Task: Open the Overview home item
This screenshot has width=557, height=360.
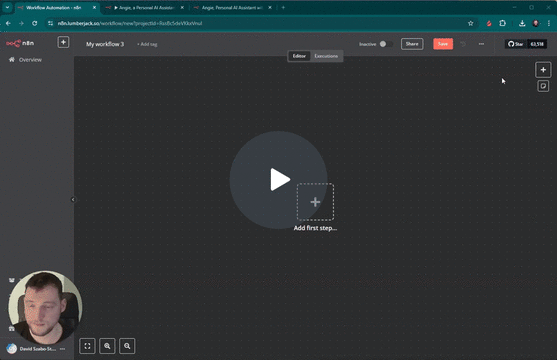Action: click(25, 60)
